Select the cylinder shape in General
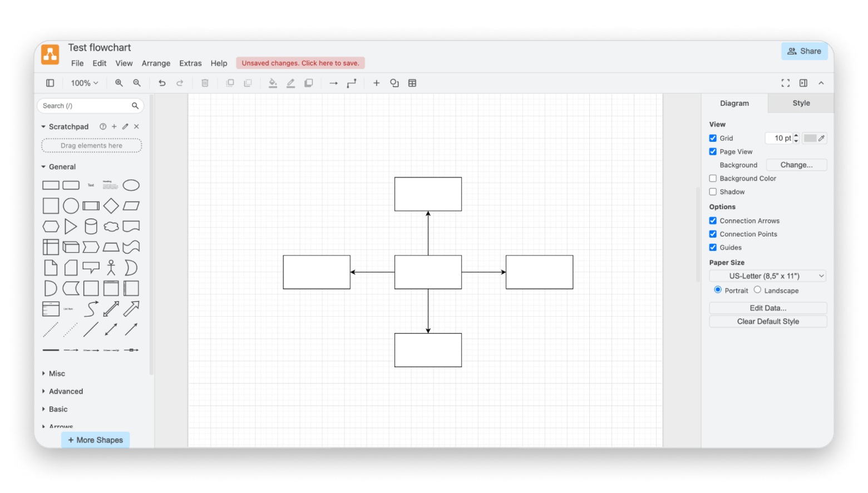 (x=91, y=226)
